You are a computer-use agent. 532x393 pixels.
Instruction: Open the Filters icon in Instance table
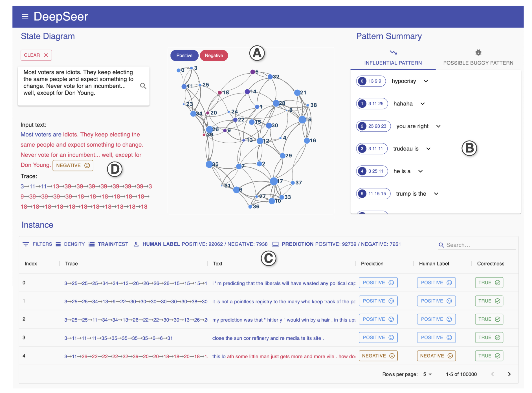26,244
